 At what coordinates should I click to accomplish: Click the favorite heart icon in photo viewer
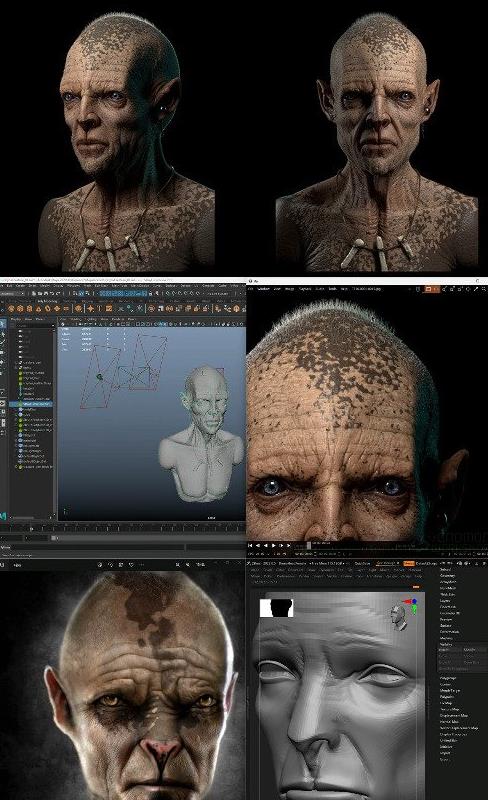[x=131, y=564]
